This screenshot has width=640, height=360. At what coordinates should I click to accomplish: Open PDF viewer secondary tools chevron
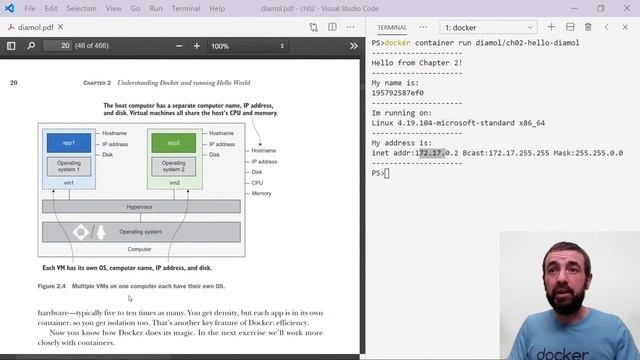click(x=353, y=46)
